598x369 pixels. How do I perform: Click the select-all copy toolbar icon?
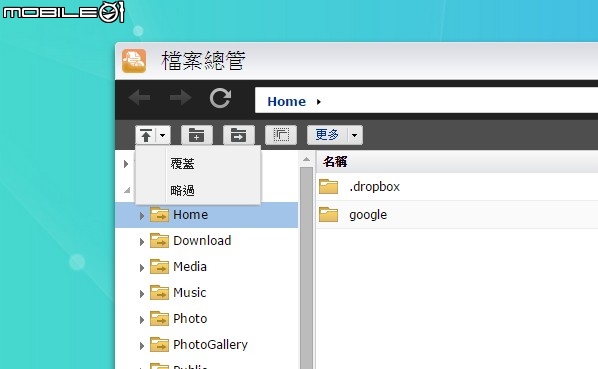pyautogui.click(x=281, y=135)
